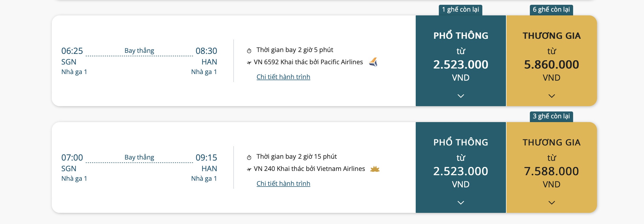This screenshot has width=644, height=224.
Task: Click the stopwatch icon for 2 giờ 15 phút flight
Action: click(x=249, y=157)
